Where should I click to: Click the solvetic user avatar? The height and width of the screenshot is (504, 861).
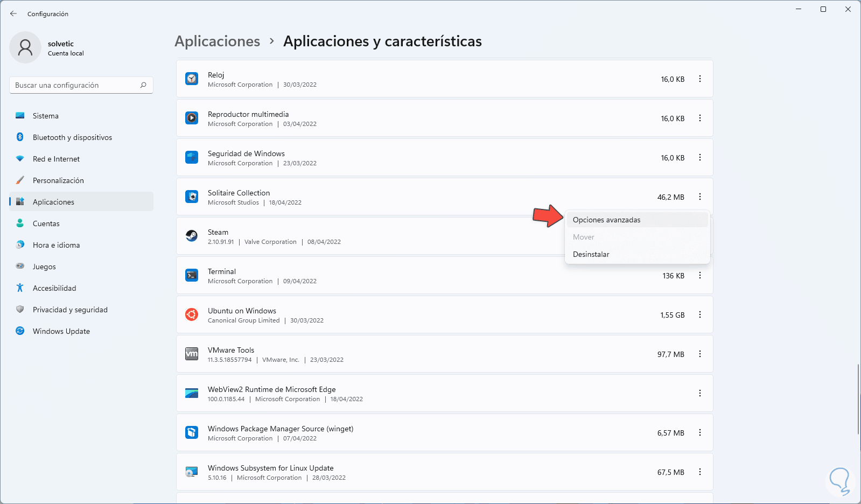point(25,47)
